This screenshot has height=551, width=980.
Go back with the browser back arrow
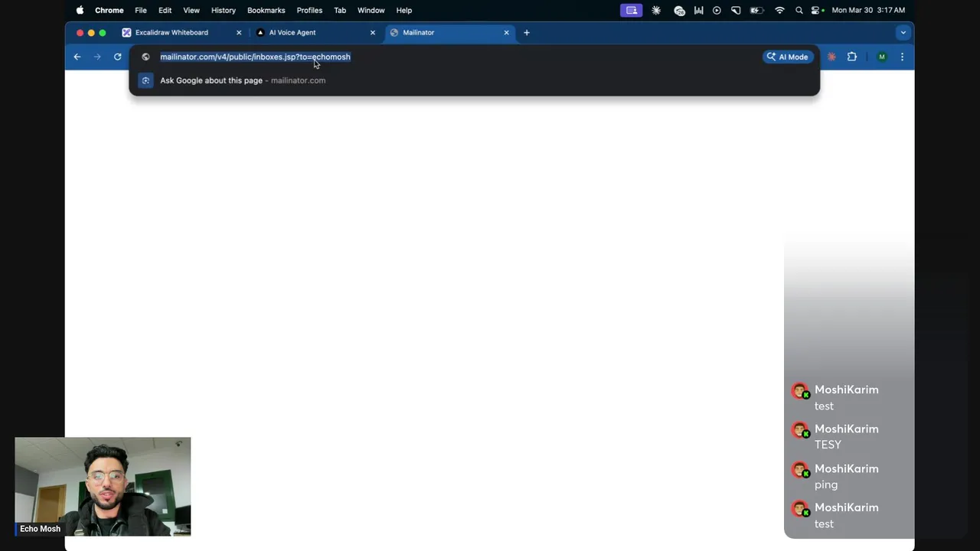[x=77, y=57]
